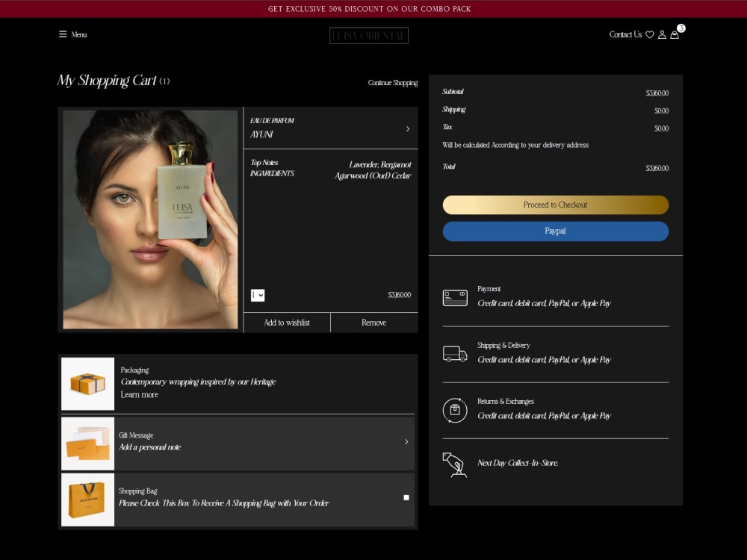Click Contact Us in the header

(625, 34)
